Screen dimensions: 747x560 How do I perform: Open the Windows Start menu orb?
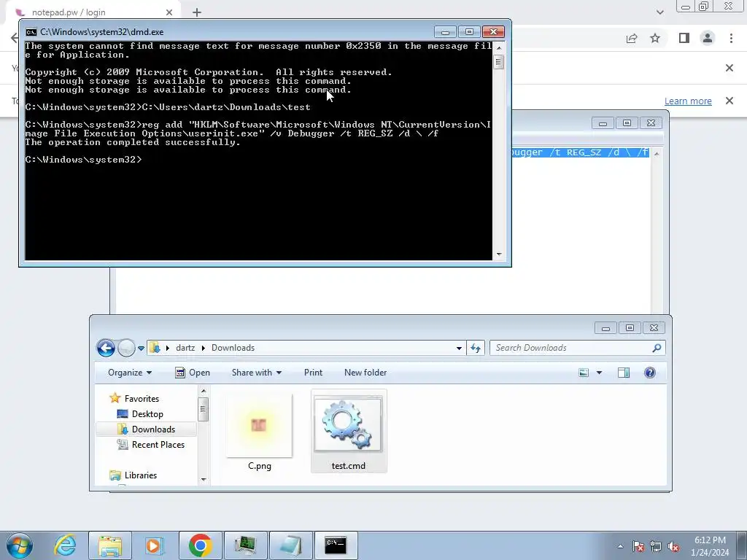20,545
